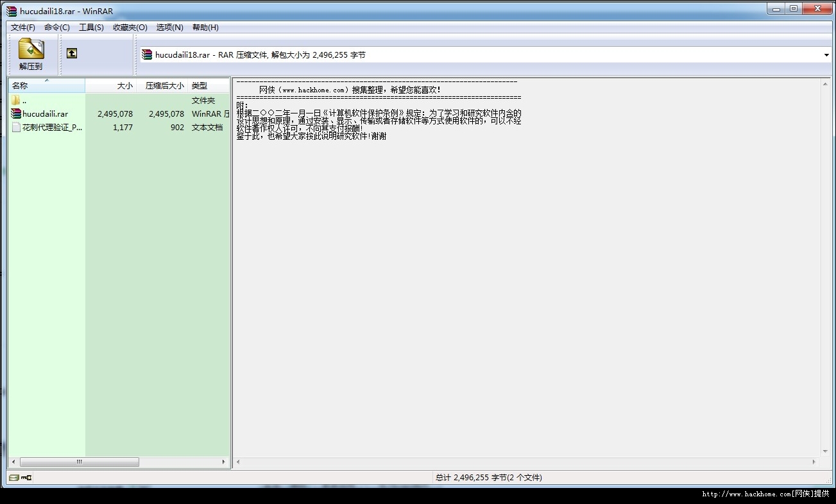The height and width of the screenshot is (504, 836).
Task: Click the address bar archive path text
Action: tap(260, 55)
